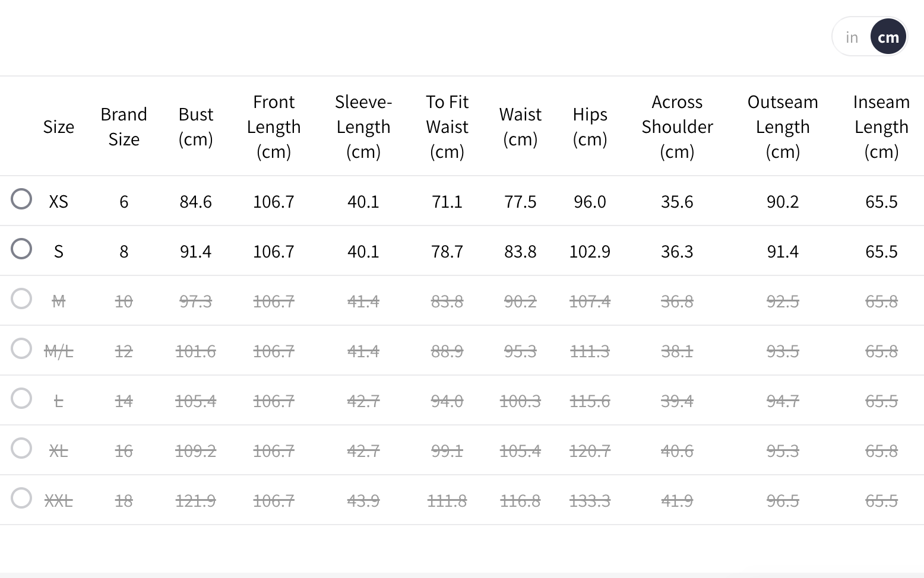The image size is (924, 578).
Task: Click the Outseam Length column header
Action: point(782,127)
